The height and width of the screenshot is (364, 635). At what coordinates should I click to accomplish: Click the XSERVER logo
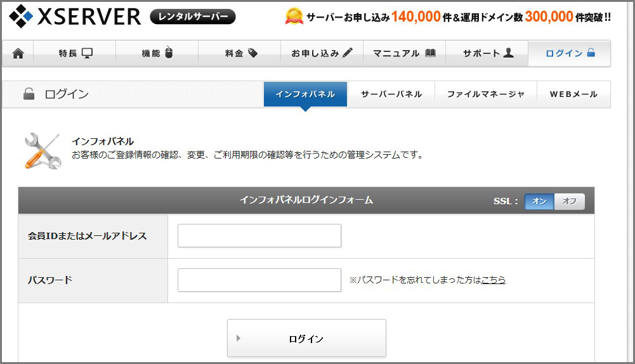point(75,16)
